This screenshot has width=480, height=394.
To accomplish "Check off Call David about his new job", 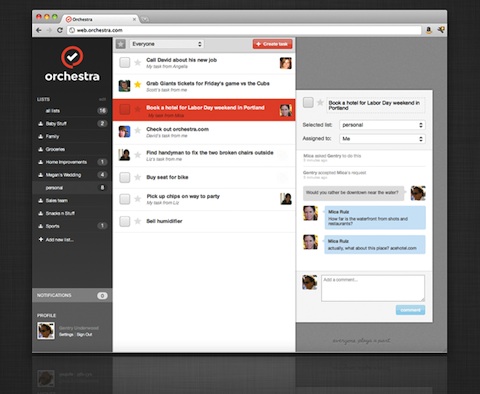I will coord(125,62).
